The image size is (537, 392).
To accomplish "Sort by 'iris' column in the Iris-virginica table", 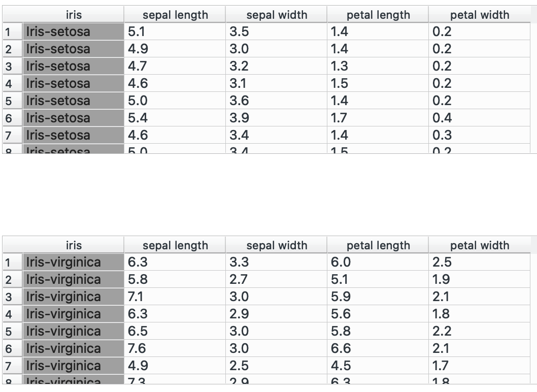I will 74,245.
